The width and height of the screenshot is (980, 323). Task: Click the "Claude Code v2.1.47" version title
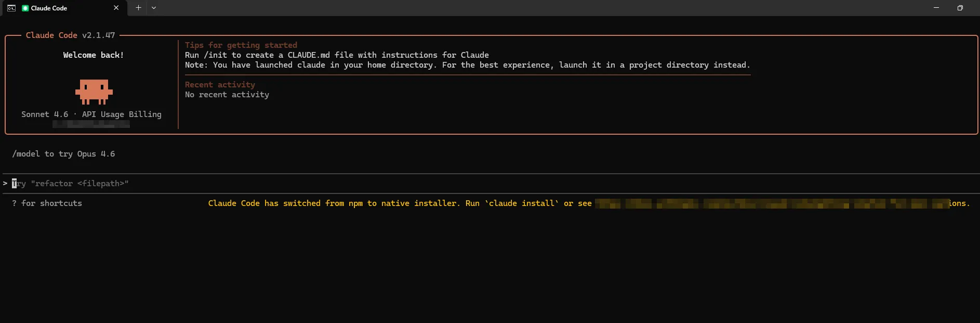click(x=70, y=35)
